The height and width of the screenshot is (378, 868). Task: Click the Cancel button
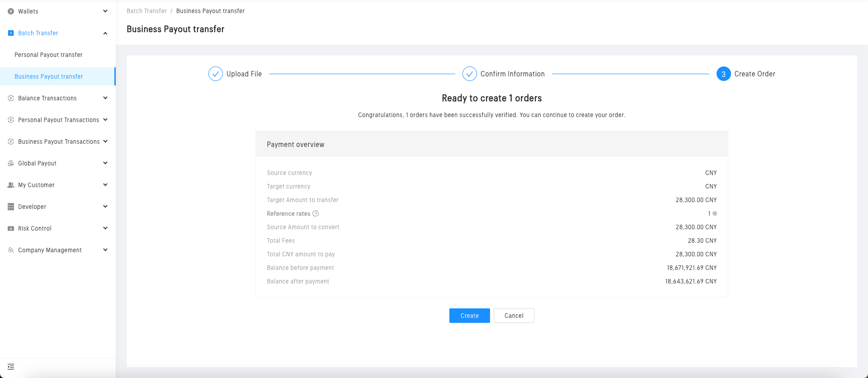point(514,316)
